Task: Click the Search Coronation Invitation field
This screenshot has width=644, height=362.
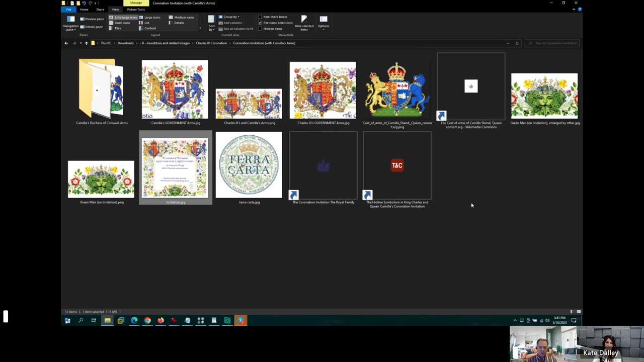Action: click(x=552, y=43)
